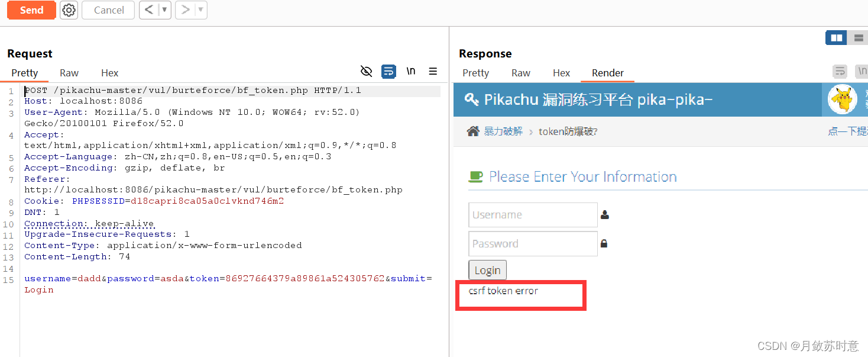
Task: Click csrf token error message
Action: tap(503, 291)
